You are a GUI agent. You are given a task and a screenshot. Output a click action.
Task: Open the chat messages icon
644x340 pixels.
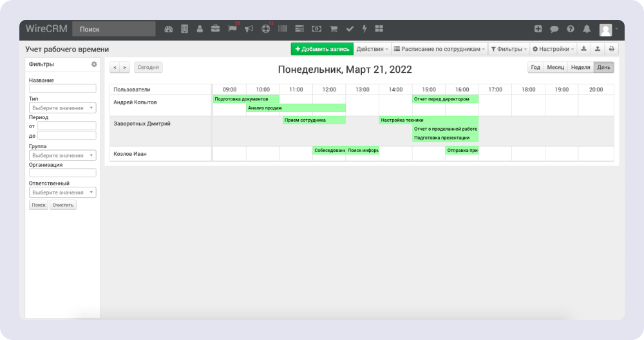(x=554, y=29)
